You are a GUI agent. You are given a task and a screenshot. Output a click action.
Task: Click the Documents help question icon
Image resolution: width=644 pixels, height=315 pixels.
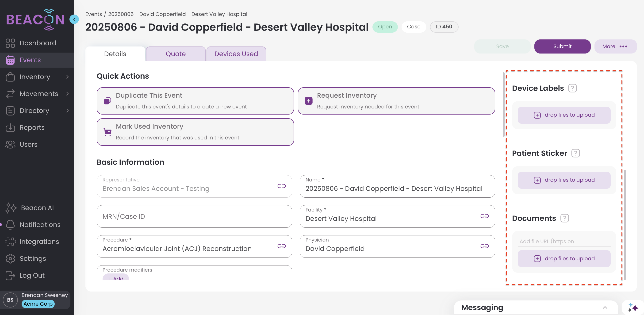[564, 218]
